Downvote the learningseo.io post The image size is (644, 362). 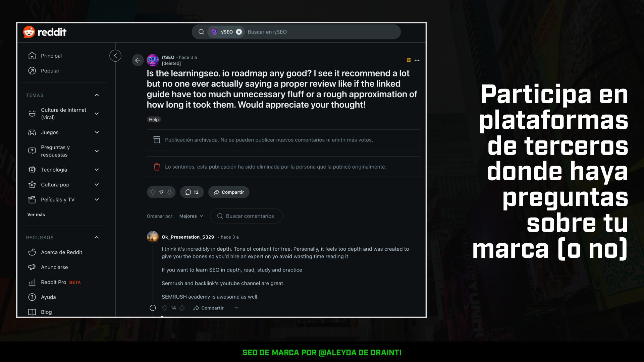pos(170,192)
